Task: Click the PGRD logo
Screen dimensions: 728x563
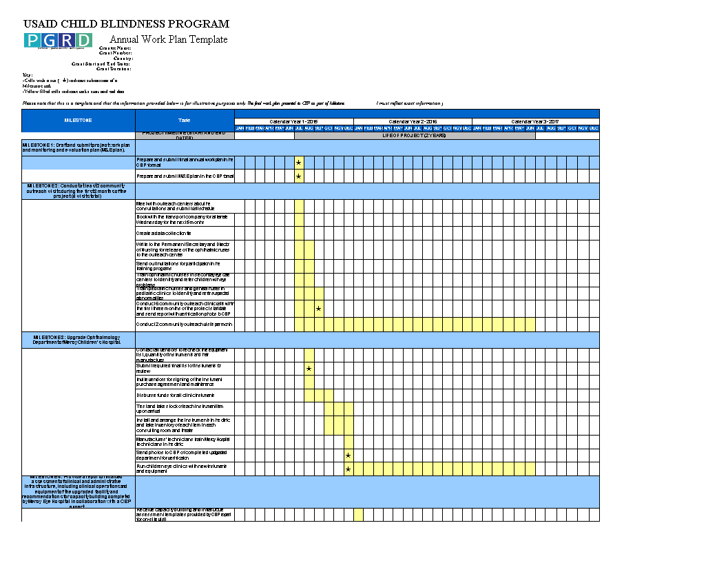Action: point(58,41)
